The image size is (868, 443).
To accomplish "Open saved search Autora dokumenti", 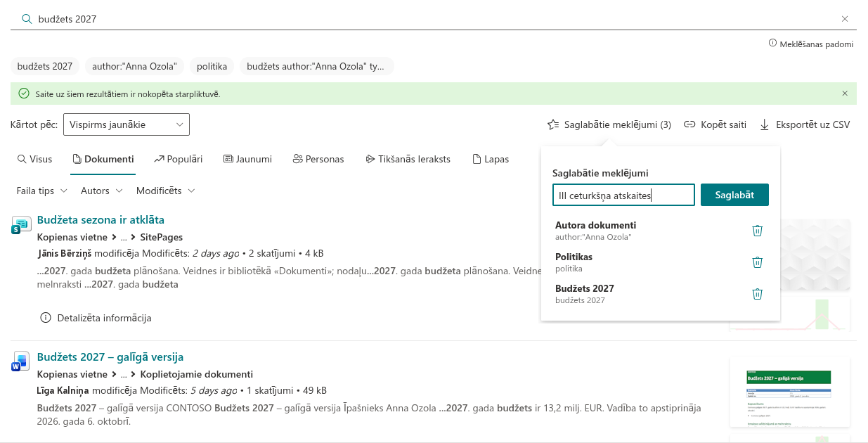I will click(x=596, y=231).
